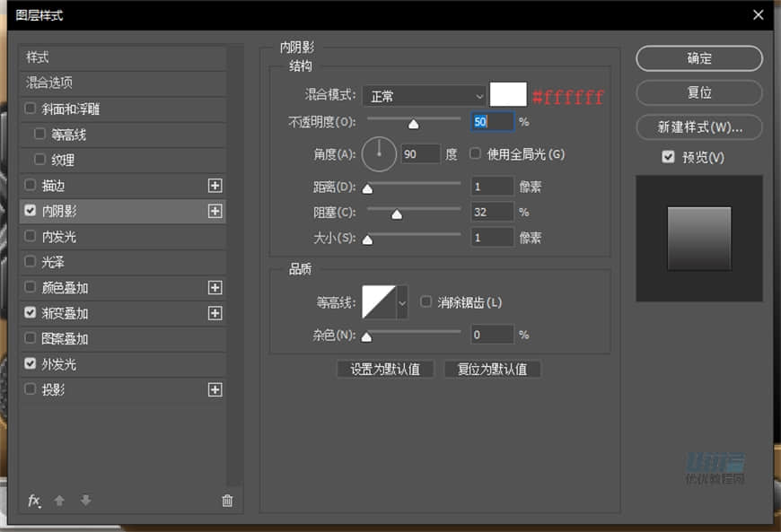781x532 pixels.
Task: Toggle the 消除锯齿 option
Action: point(426,302)
